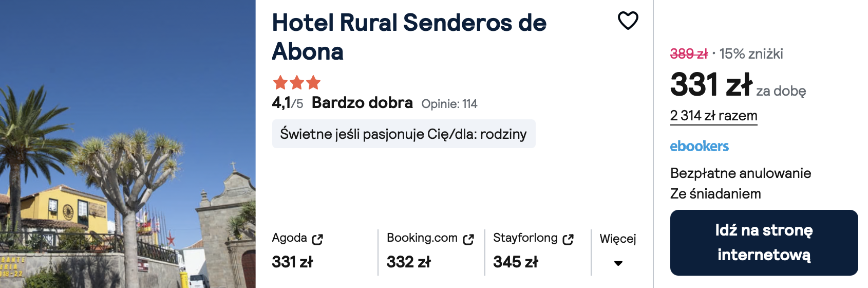Save hotel with the heart icon
Screen dimensions: 868x288
(628, 21)
